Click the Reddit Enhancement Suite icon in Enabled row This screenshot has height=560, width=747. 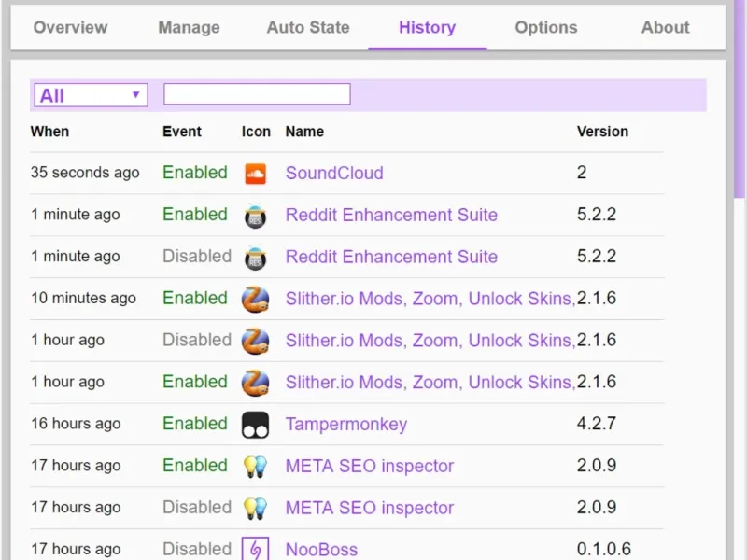[255, 215]
